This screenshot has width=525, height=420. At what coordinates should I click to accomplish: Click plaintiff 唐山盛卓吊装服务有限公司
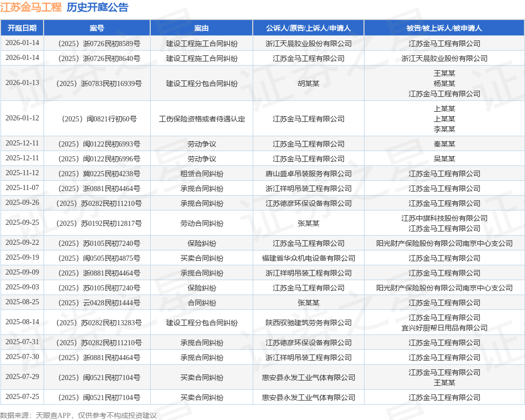point(308,174)
